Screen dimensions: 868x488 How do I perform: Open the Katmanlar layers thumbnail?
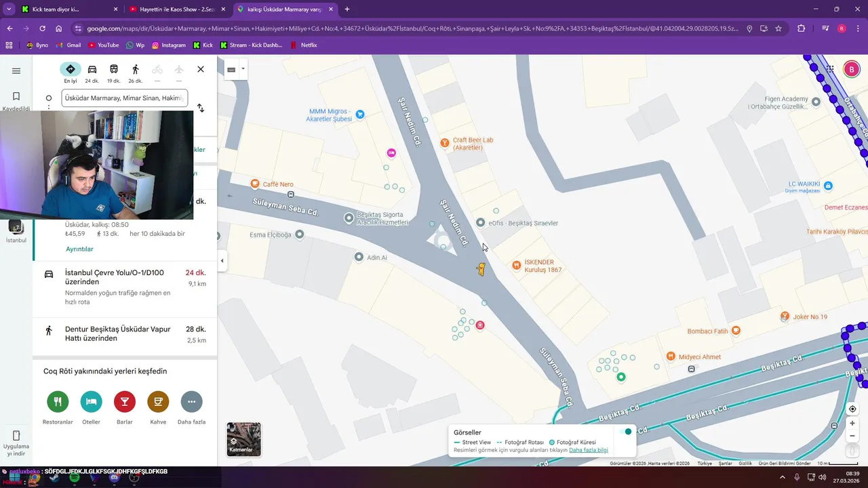tap(244, 439)
